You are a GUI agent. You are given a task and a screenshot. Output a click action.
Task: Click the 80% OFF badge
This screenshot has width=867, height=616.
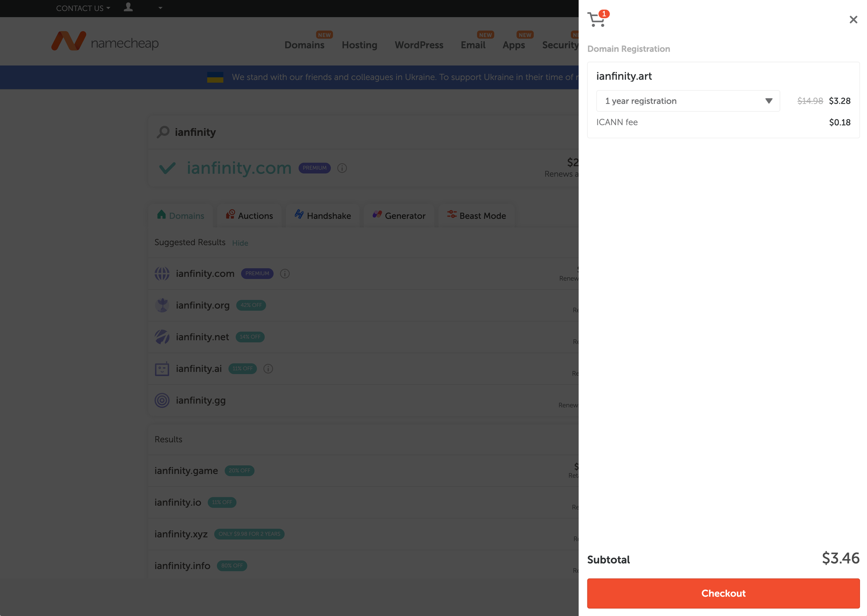tap(232, 566)
